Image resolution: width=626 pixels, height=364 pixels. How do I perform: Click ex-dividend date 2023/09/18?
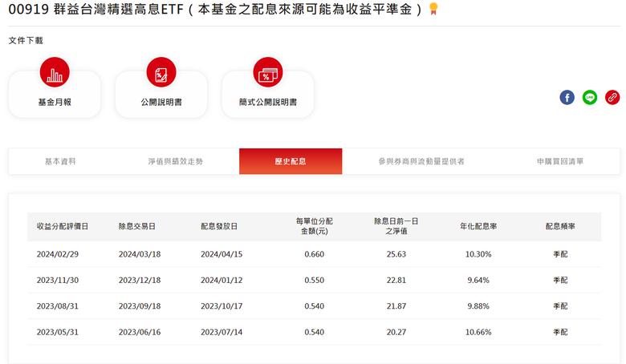click(140, 306)
